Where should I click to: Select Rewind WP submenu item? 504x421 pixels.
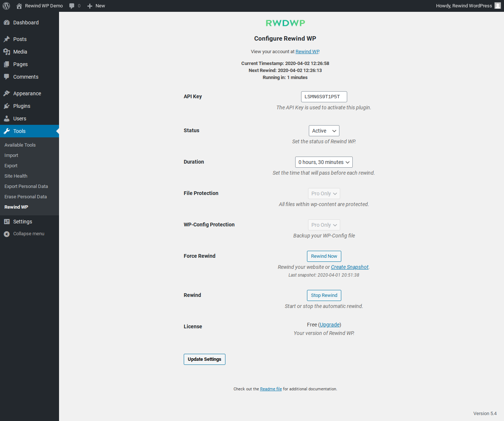[x=16, y=207]
